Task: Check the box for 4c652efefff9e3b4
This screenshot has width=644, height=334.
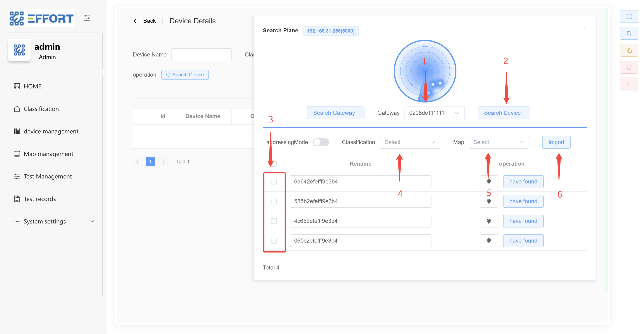Action: [274, 221]
